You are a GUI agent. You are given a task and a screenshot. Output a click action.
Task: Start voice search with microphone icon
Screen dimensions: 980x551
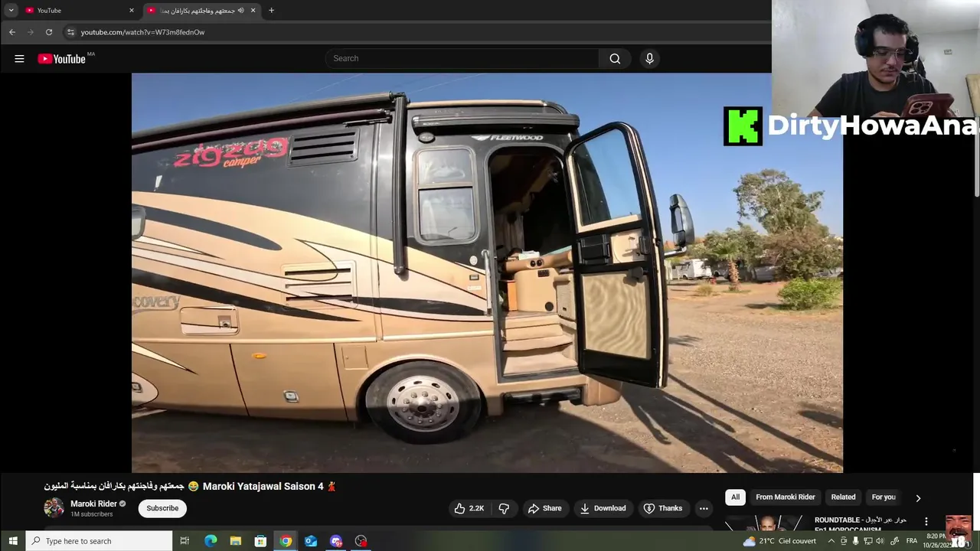coord(649,58)
